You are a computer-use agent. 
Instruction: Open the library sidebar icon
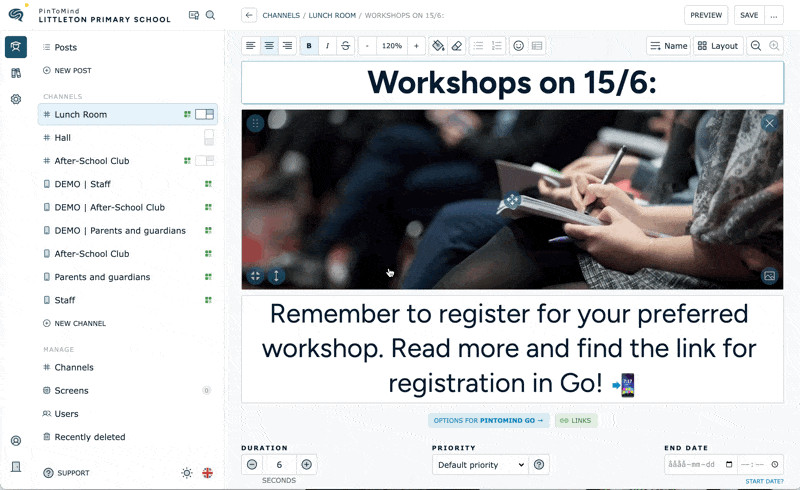click(16, 73)
